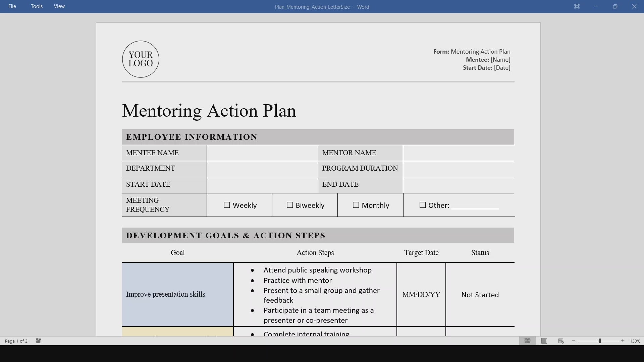The height and width of the screenshot is (362, 644).
Task: Open the File menu
Action: click(x=12, y=6)
